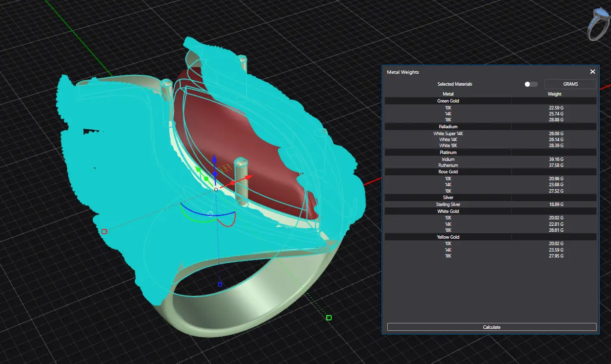This screenshot has width=611, height=364.
Task: Open the ring preview thumbnail in the corner
Action: point(598,24)
